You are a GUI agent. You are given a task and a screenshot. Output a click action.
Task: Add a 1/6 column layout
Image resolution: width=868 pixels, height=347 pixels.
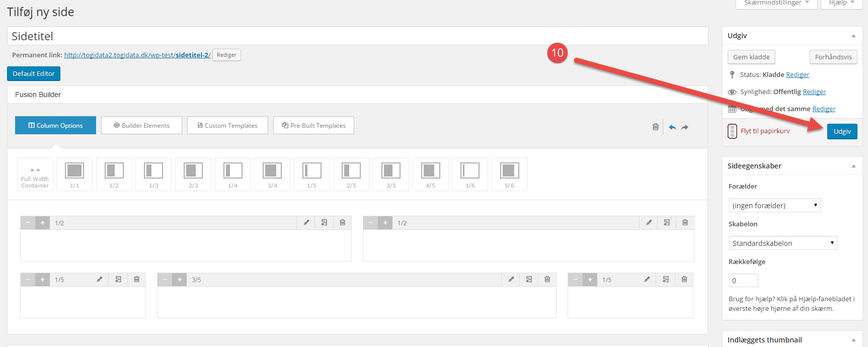coord(470,175)
